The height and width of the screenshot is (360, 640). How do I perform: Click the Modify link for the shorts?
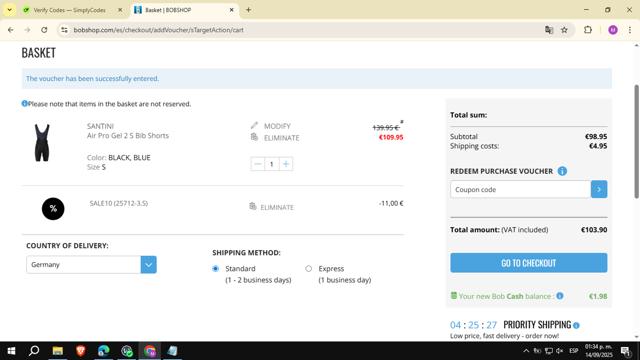pos(277,126)
